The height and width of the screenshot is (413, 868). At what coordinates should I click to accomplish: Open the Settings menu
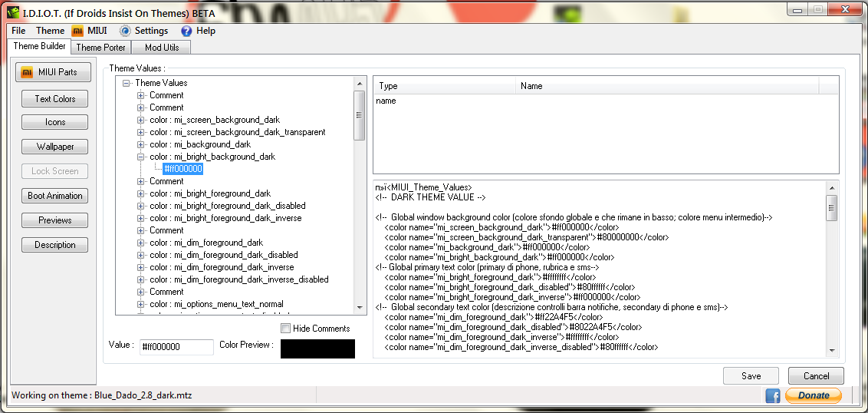[151, 31]
